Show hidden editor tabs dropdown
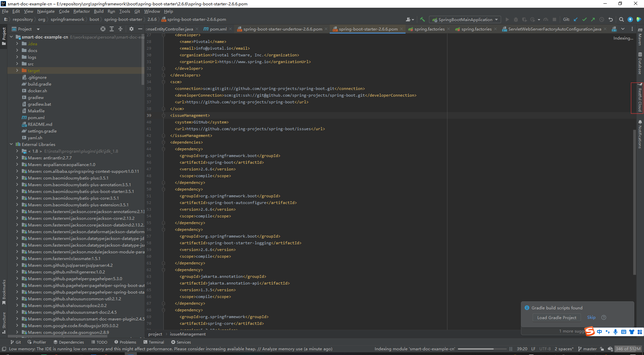Image resolution: width=644 pixels, height=355 pixels. [623, 29]
